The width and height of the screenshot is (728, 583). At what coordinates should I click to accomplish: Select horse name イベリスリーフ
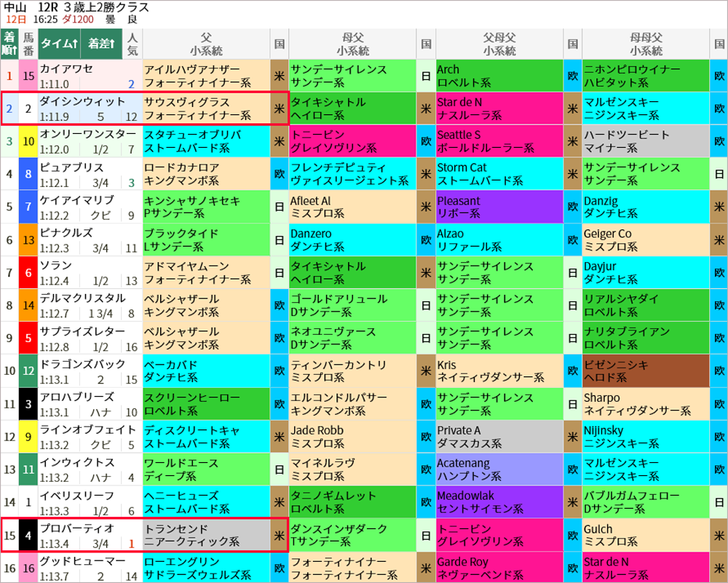[x=77, y=496]
